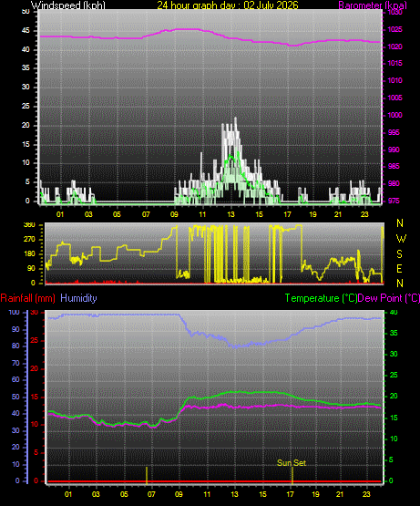Screen dimensions: 420x506
Task: Select the green temperature axis value "35"
Action: coord(394,333)
